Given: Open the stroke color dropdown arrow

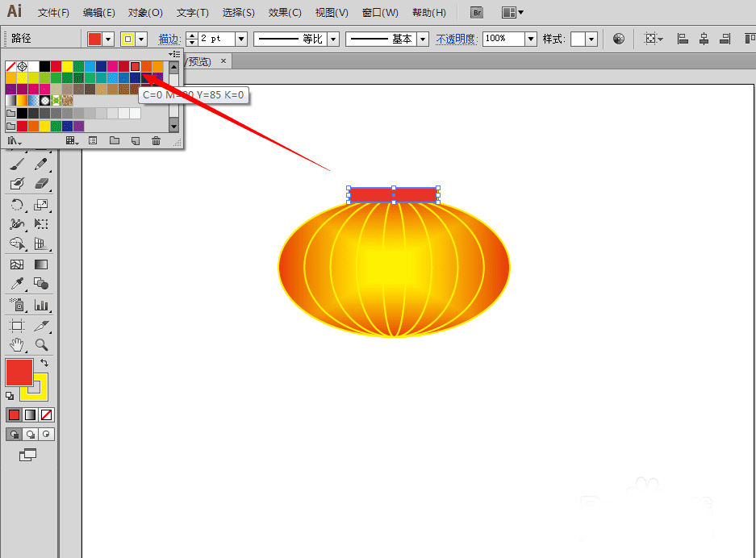Looking at the screenshot, I should point(141,39).
